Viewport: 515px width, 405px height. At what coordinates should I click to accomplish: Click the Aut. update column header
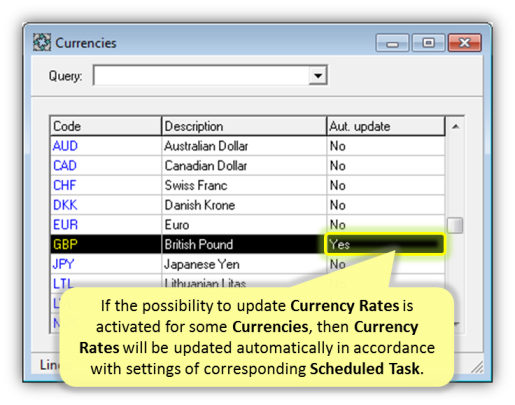tap(386, 126)
